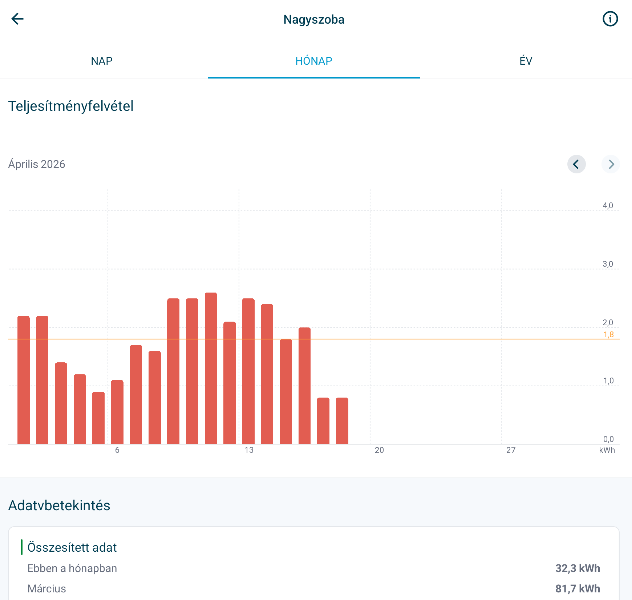Click the Összesített adat card header

[x=75, y=548]
